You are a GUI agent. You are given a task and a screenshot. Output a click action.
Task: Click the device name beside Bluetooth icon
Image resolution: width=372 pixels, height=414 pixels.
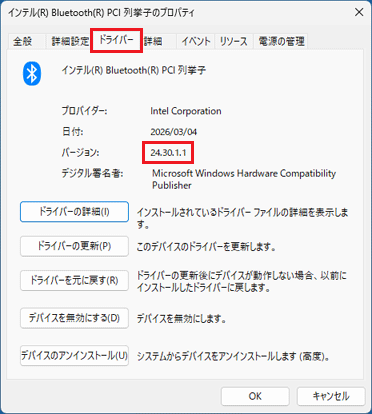[134, 70]
